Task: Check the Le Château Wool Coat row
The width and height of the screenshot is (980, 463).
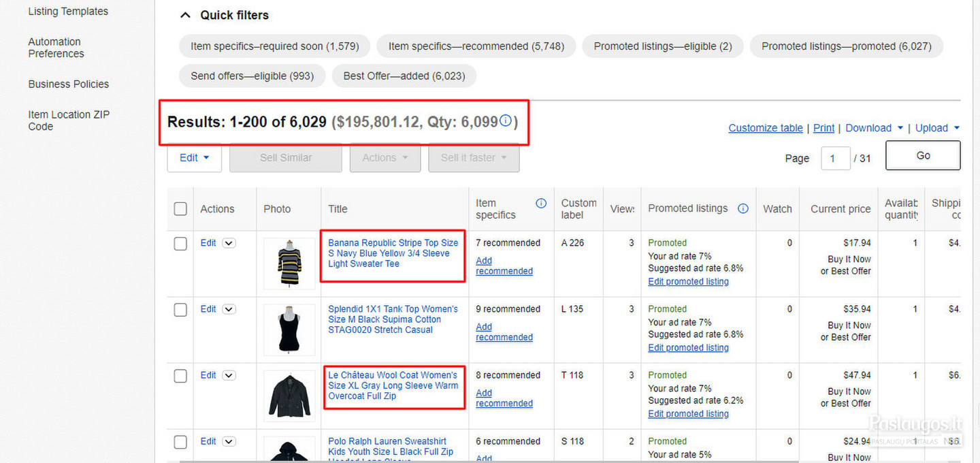Action: coord(180,376)
